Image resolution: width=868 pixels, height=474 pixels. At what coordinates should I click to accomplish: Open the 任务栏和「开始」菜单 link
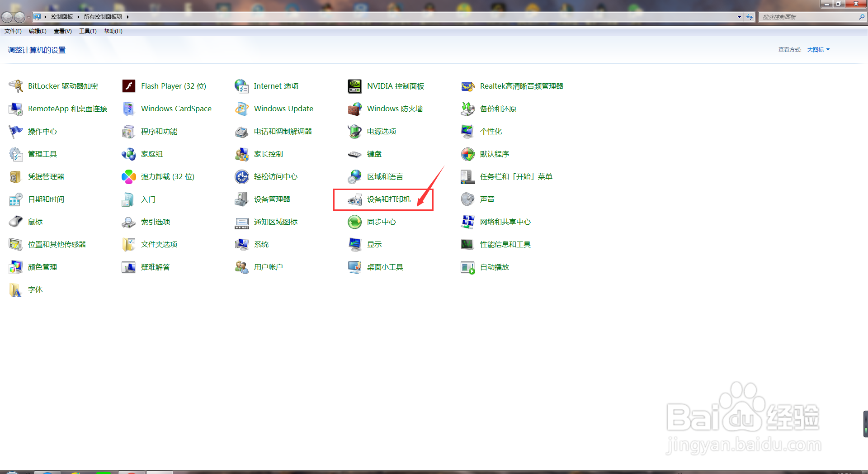[x=516, y=176]
